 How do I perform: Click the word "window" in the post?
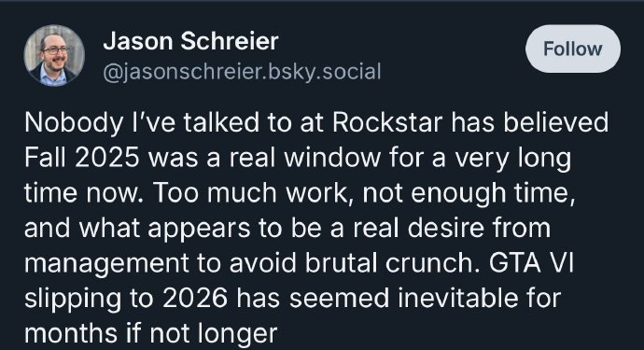[x=332, y=158]
